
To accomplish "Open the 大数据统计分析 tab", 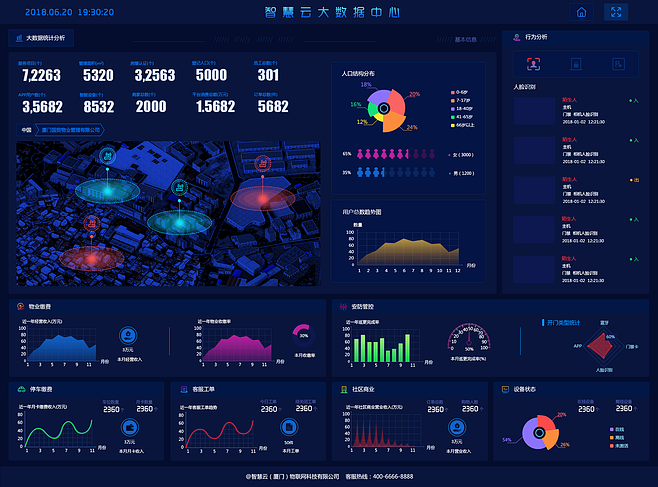I will point(40,38).
